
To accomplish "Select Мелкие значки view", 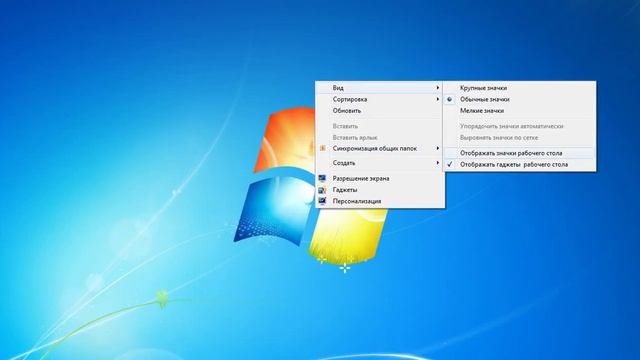I will coord(520,111).
